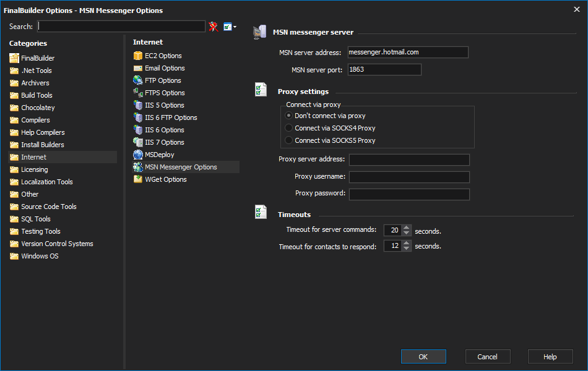Click the MSN Messenger Options icon
The width and height of the screenshot is (588, 371).
click(x=138, y=167)
